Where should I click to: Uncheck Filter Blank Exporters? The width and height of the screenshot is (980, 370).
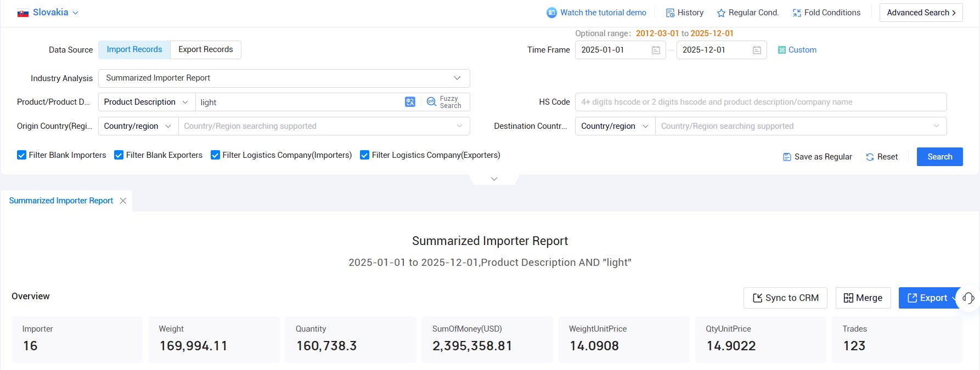[119, 155]
